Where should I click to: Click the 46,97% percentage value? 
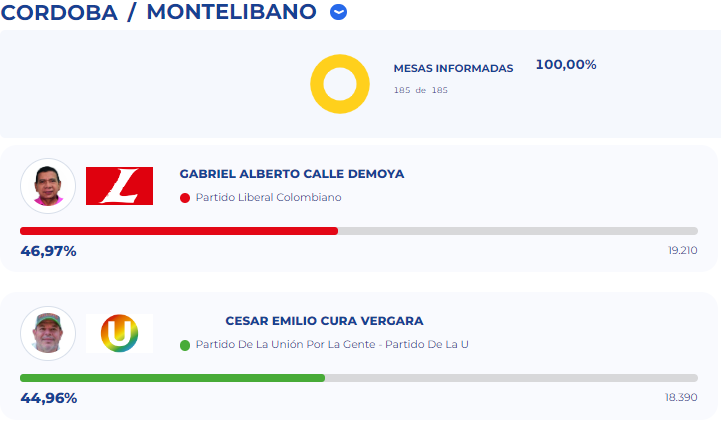tap(48, 250)
